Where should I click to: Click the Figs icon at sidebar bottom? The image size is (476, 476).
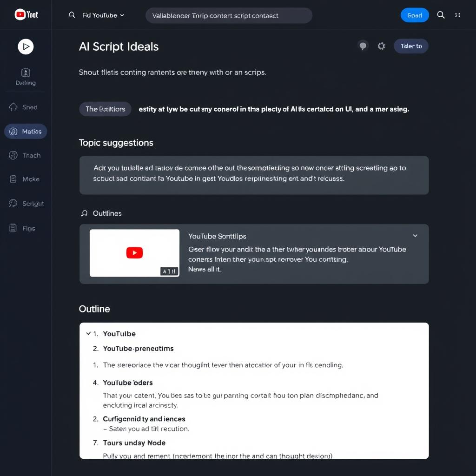[26, 228]
